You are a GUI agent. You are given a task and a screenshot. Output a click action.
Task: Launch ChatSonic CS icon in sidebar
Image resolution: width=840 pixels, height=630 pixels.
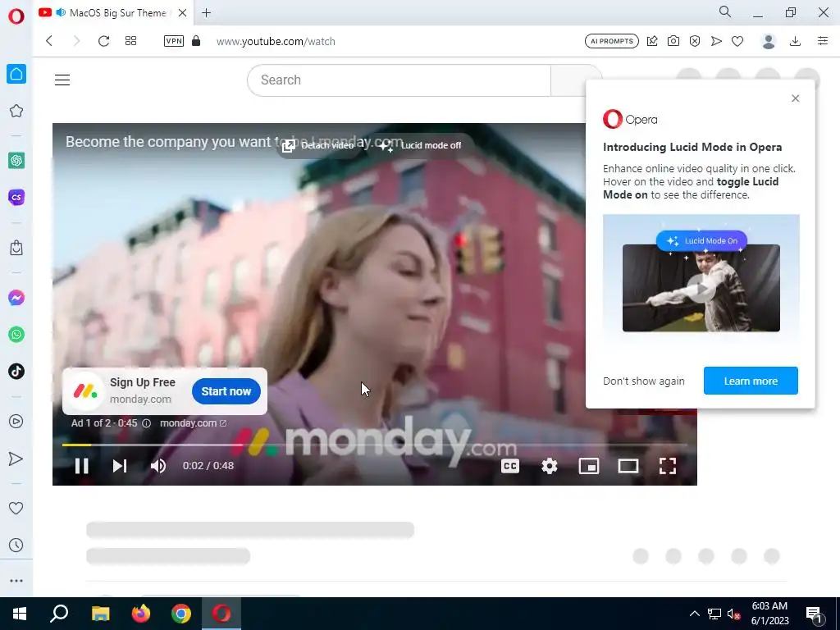click(x=16, y=197)
